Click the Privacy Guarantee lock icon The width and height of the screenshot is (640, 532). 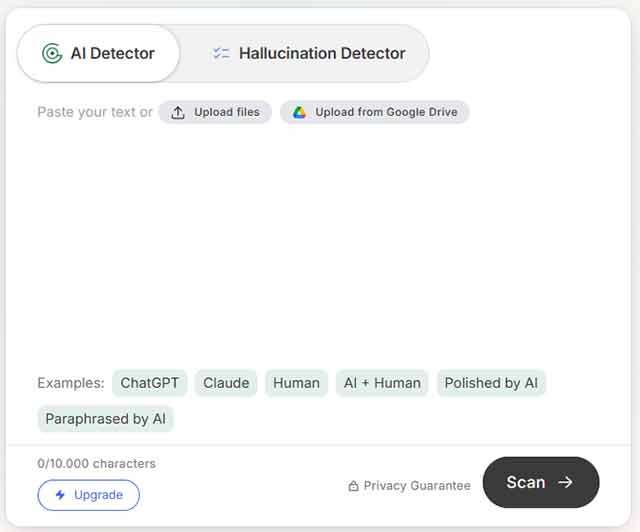pyautogui.click(x=353, y=486)
